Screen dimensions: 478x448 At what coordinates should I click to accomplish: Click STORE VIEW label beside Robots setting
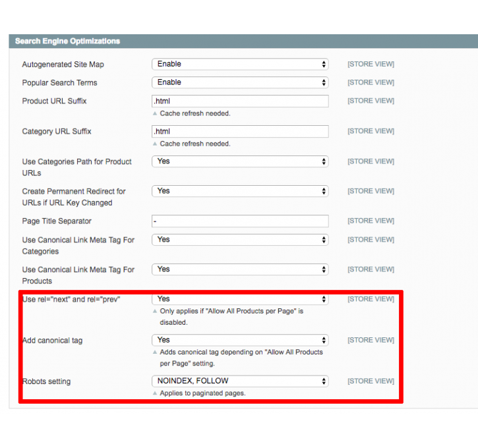pos(371,381)
